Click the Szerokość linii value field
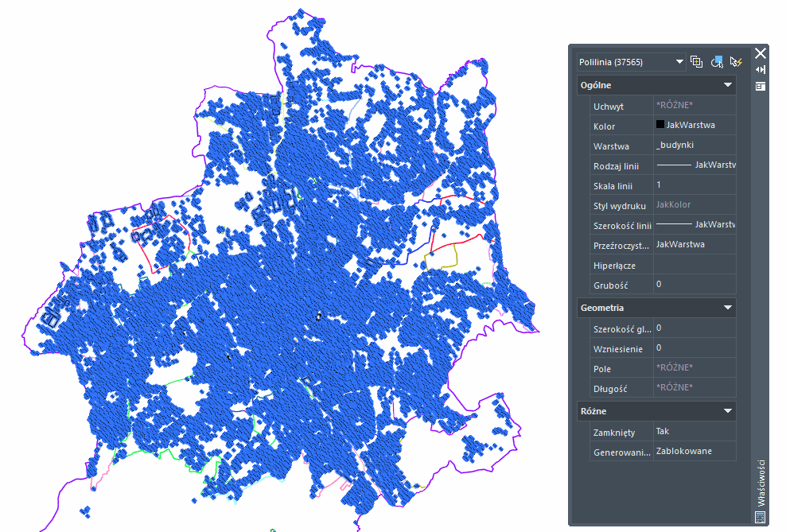This screenshot has width=786, height=532. [x=694, y=225]
